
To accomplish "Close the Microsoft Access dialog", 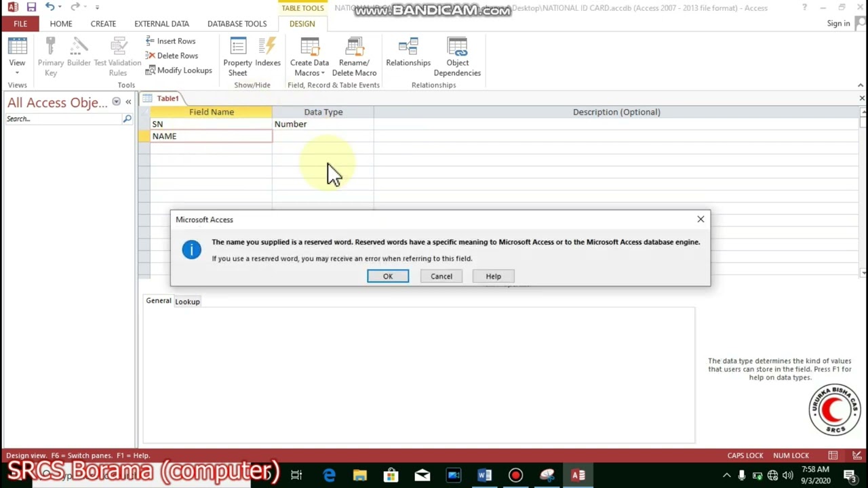I will 701,219.
